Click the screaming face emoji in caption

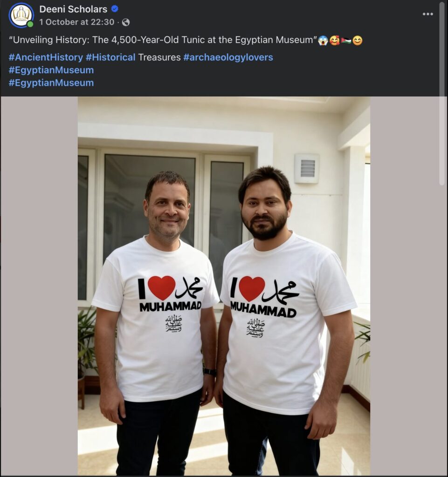coord(323,41)
